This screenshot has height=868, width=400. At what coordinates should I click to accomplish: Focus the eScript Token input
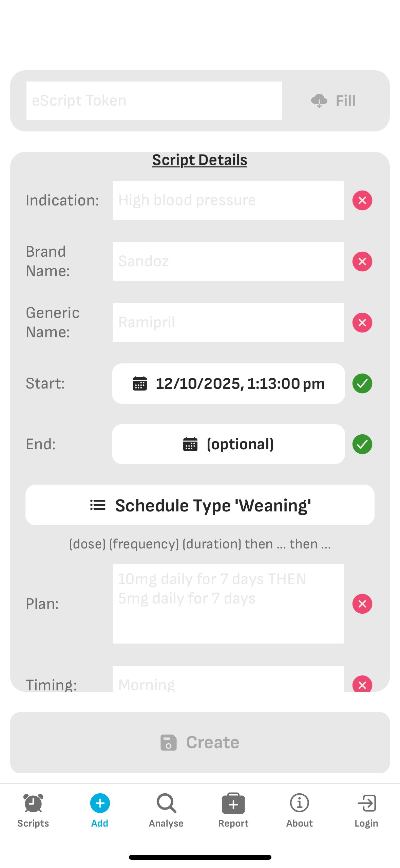pyautogui.click(x=154, y=101)
